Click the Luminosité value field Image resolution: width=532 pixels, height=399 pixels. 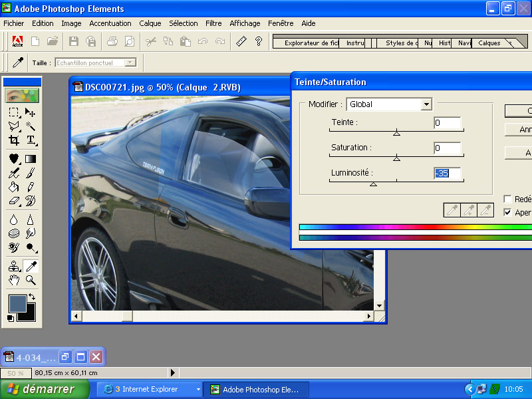pyautogui.click(x=447, y=174)
